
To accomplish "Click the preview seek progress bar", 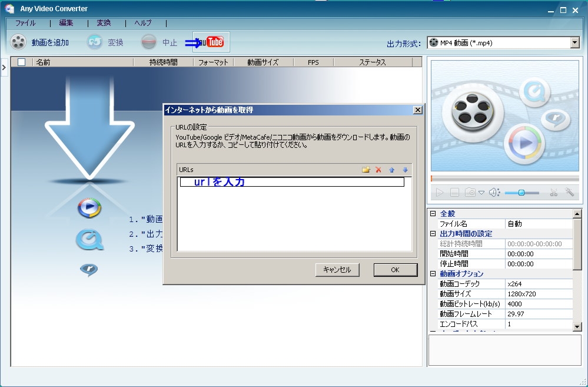I will tap(505, 178).
